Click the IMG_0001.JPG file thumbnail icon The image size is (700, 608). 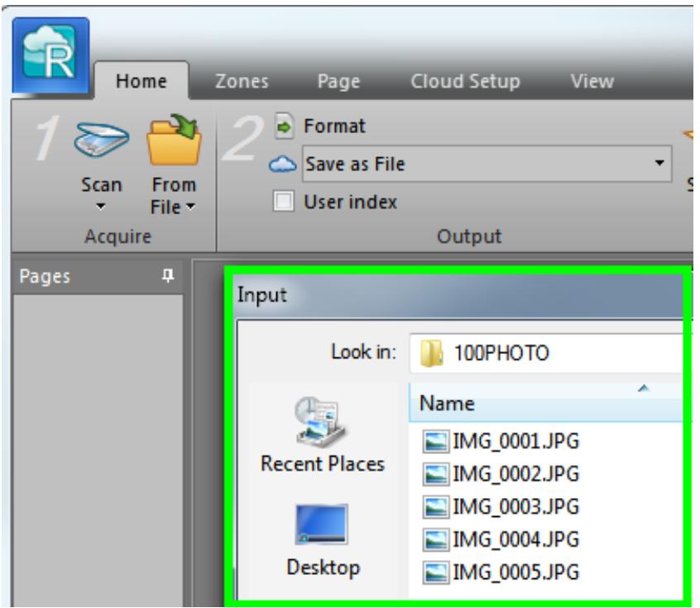point(435,441)
